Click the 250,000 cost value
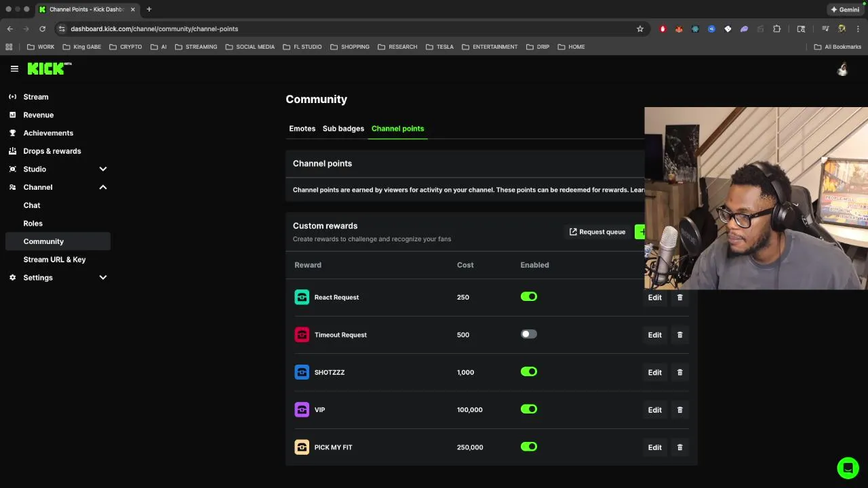This screenshot has height=488, width=868. click(x=470, y=447)
